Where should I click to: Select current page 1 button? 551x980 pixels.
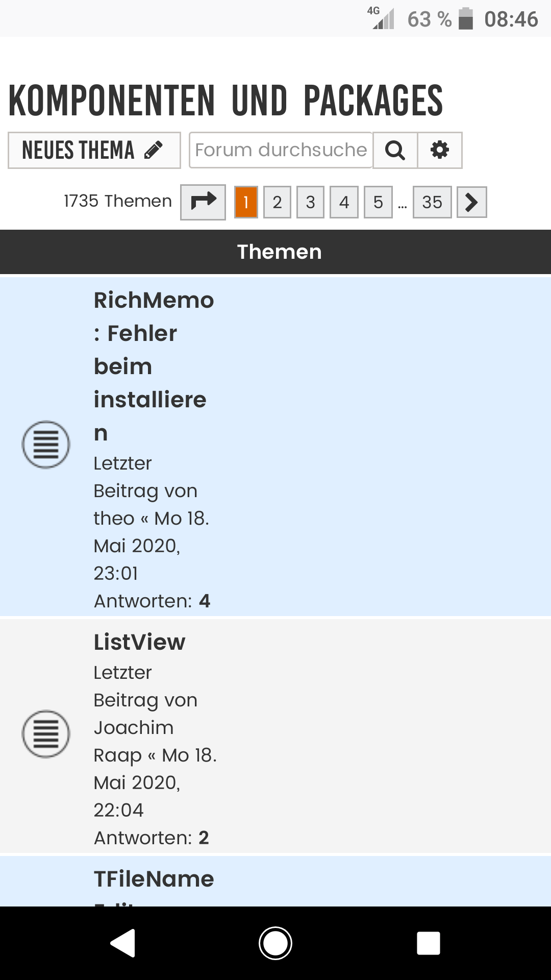[x=246, y=202]
